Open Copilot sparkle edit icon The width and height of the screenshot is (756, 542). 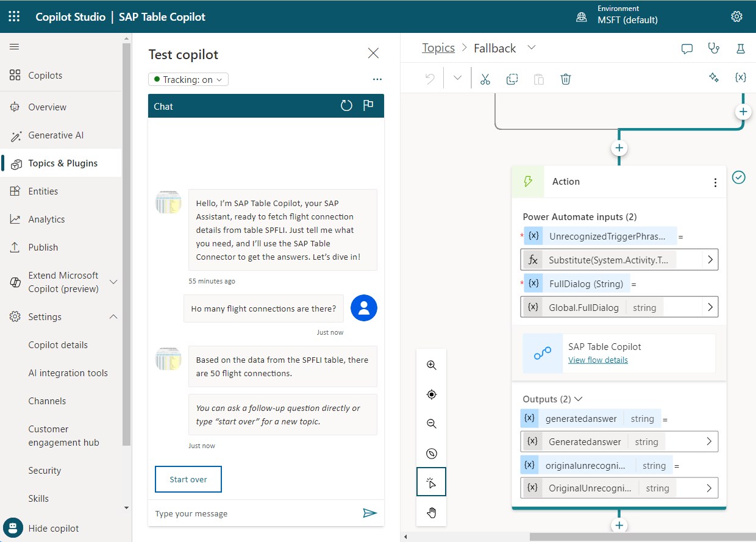coord(714,77)
